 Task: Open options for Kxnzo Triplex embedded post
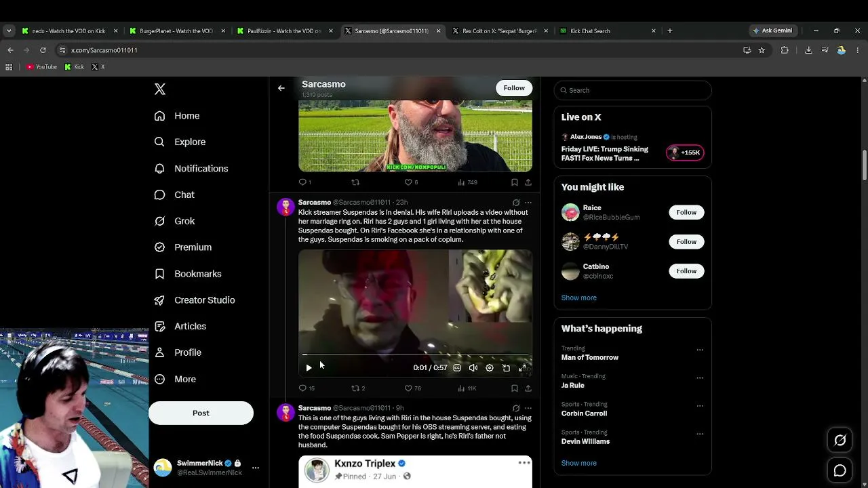pyautogui.click(x=524, y=463)
